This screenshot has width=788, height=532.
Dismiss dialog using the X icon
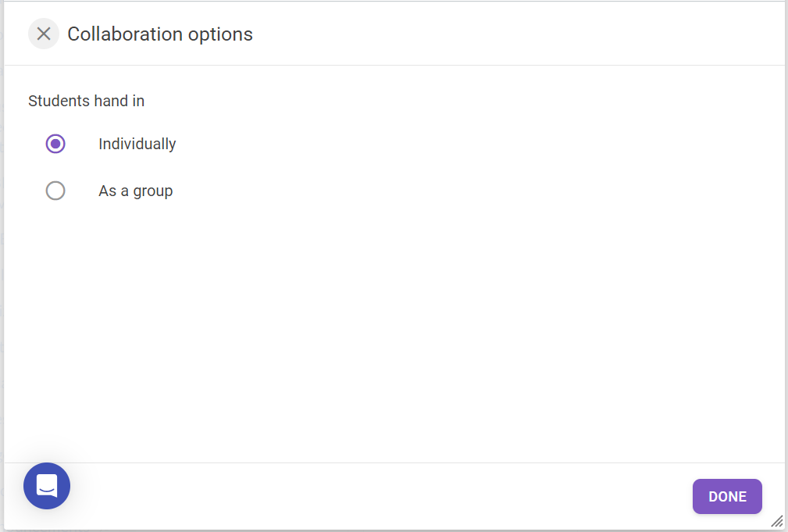click(x=44, y=34)
